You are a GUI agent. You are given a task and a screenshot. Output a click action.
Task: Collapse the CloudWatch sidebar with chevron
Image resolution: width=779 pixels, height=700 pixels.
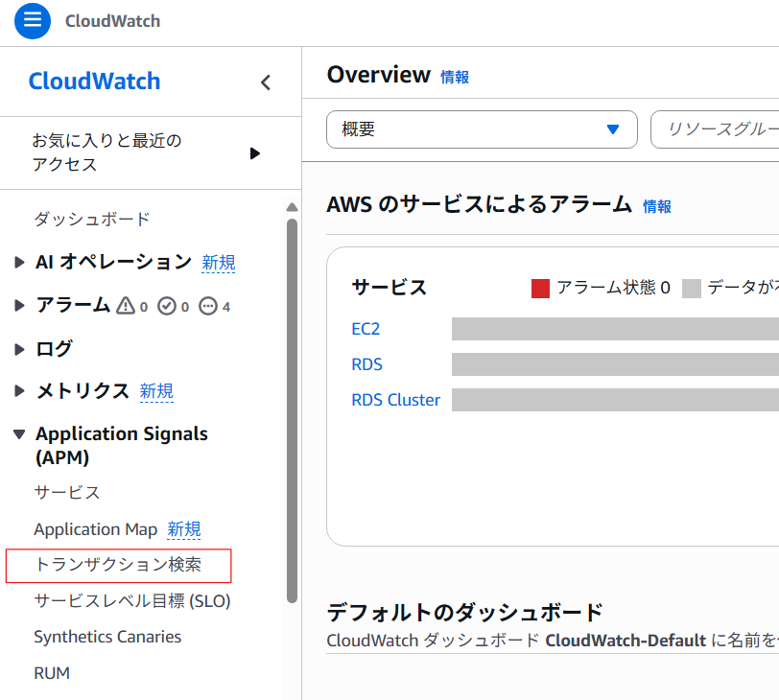coord(266,82)
